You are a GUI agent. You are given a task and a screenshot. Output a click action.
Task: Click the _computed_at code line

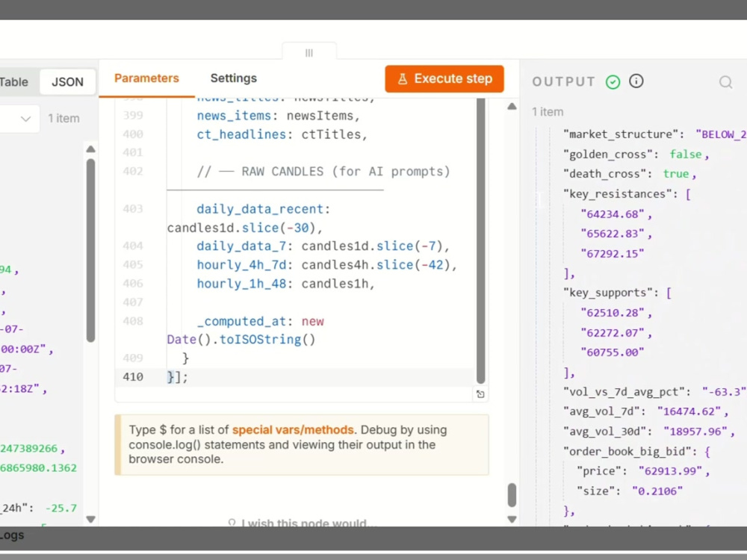click(260, 321)
